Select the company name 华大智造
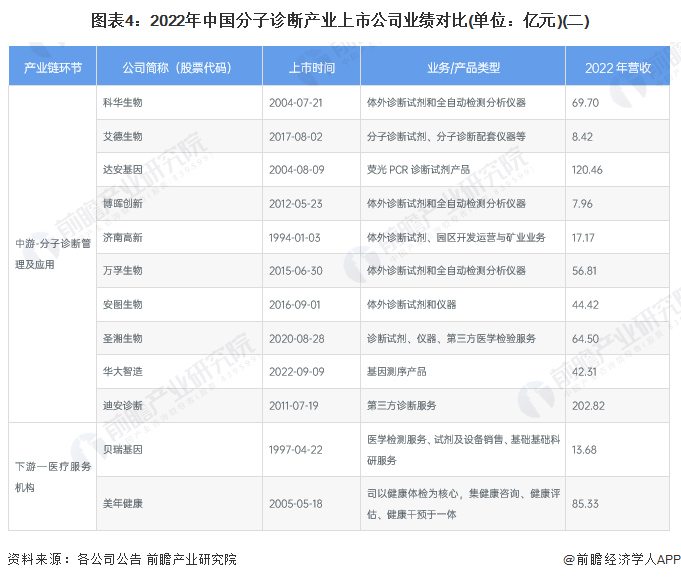The height and width of the screenshot is (580, 681). (x=122, y=371)
